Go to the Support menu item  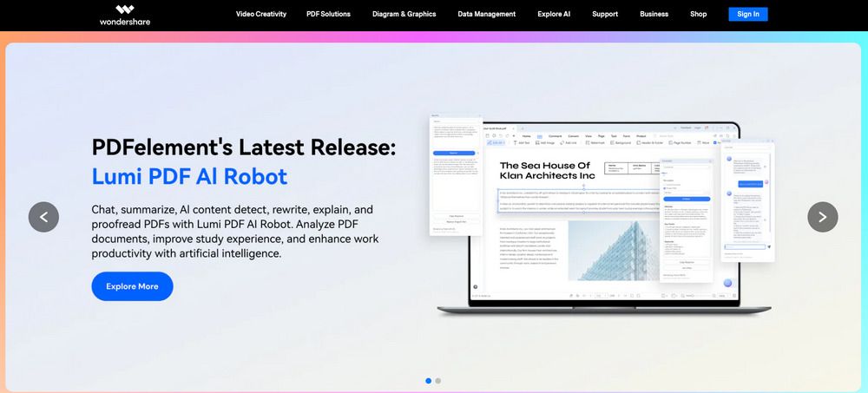pos(605,14)
